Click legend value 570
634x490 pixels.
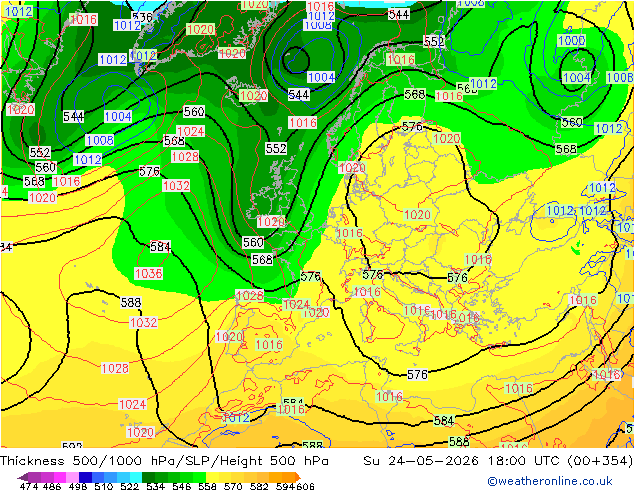pyautogui.click(x=233, y=486)
